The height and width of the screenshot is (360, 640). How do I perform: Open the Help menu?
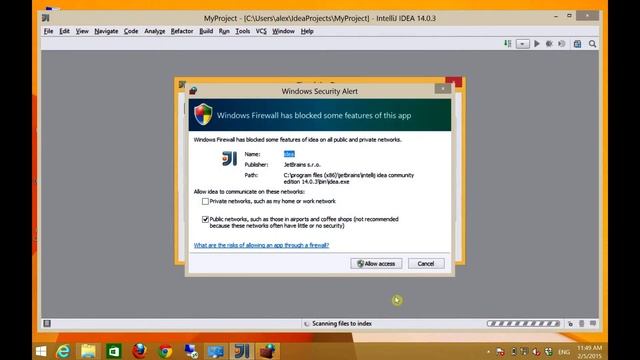pos(307,31)
